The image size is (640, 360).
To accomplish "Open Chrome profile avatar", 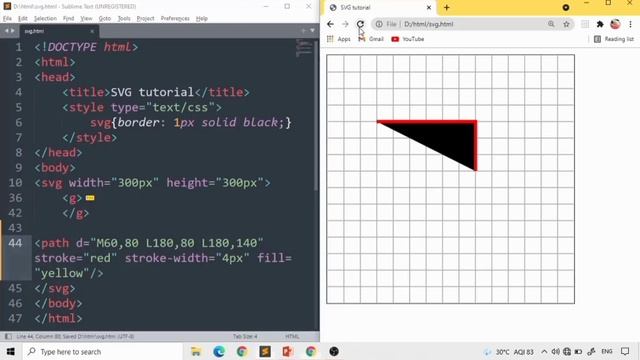I will pyautogui.click(x=615, y=24).
